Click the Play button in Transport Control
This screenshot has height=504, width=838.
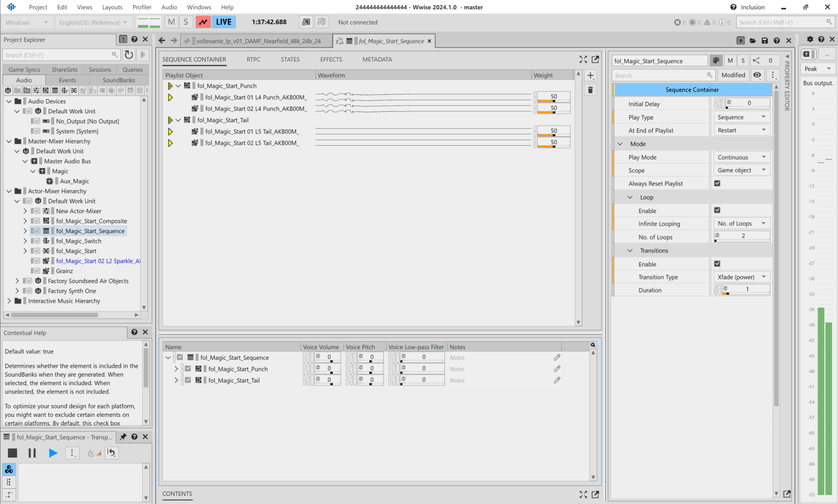click(53, 453)
